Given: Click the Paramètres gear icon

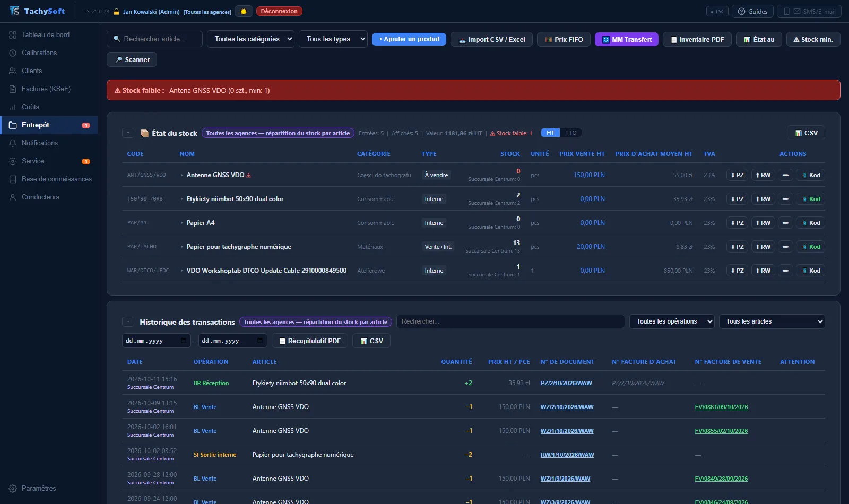Looking at the screenshot, I should (x=13, y=489).
